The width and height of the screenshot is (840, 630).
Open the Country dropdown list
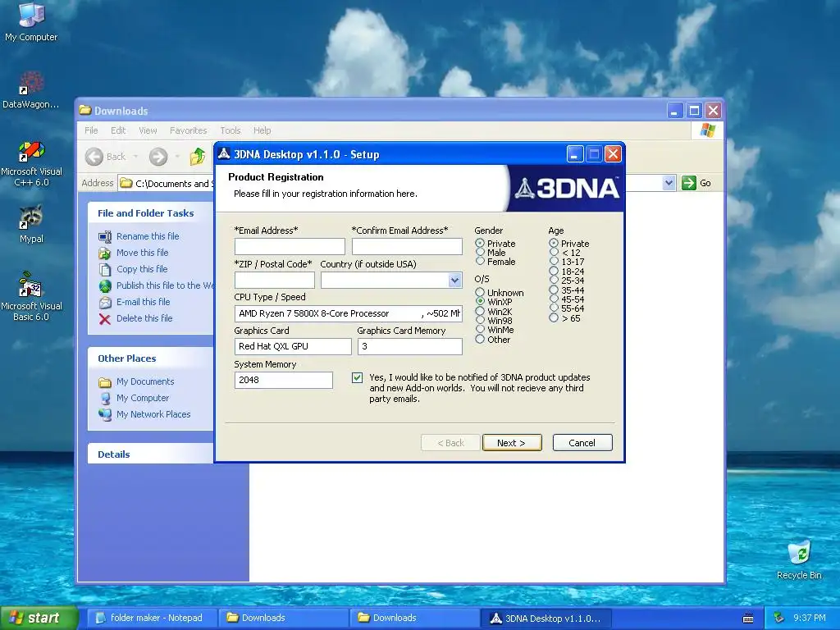pos(454,281)
